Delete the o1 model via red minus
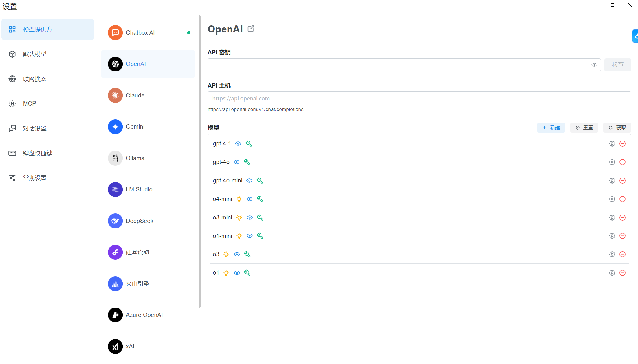638x364 pixels. tap(622, 273)
